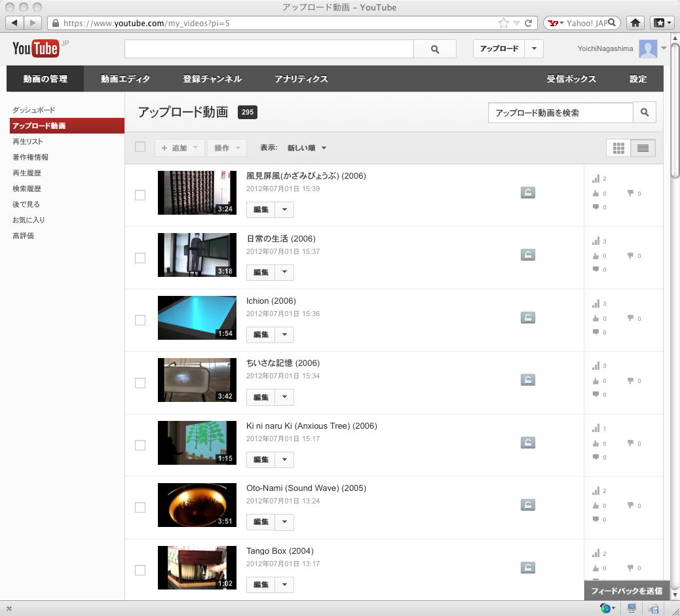Click the thumbs-down icon for Ichion
680x616 pixels.
coord(630,318)
